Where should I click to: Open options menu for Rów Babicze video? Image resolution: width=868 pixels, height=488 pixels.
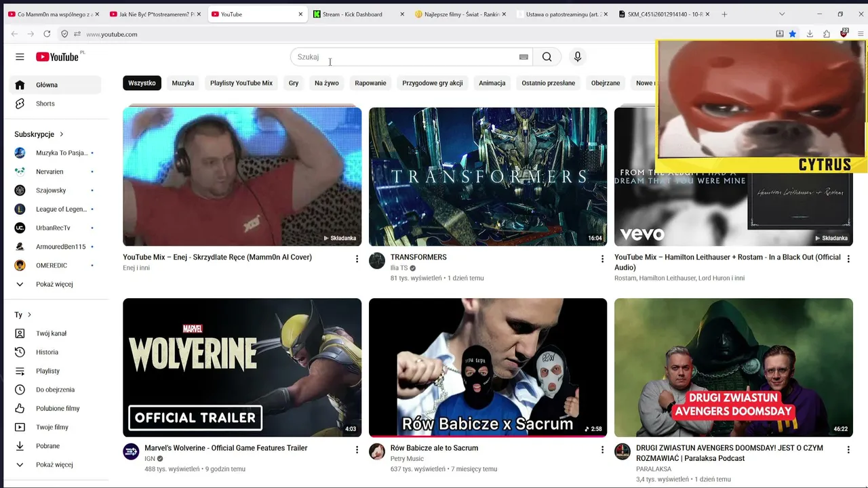tap(602, 449)
